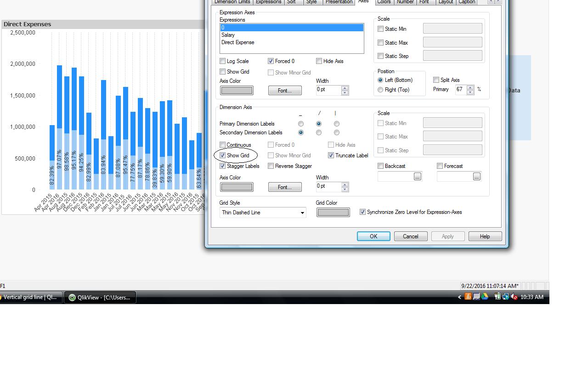Switch to the Colors tab
588x368 pixels.
click(x=384, y=2)
